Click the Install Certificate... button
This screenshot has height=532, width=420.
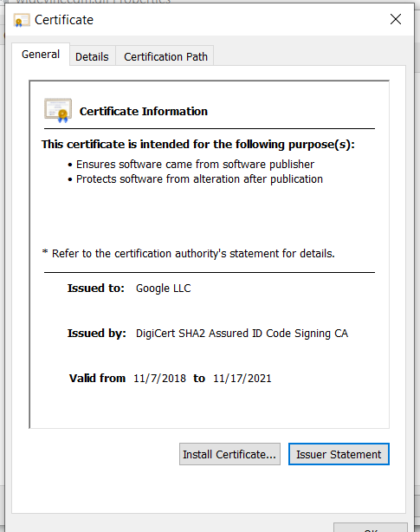229,454
